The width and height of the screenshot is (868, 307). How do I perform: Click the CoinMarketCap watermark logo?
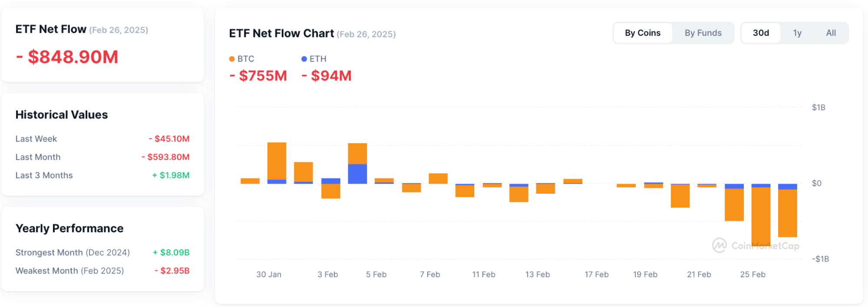pyautogui.click(x=720, y=245)
